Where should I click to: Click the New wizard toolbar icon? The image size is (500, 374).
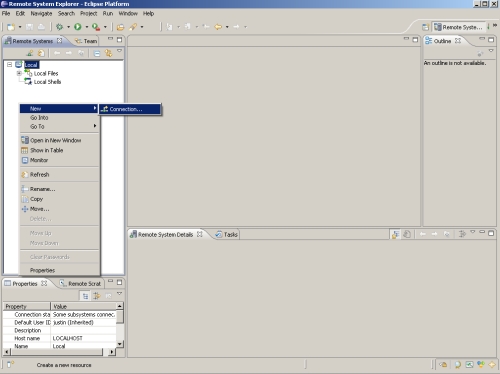click(11, 27)
